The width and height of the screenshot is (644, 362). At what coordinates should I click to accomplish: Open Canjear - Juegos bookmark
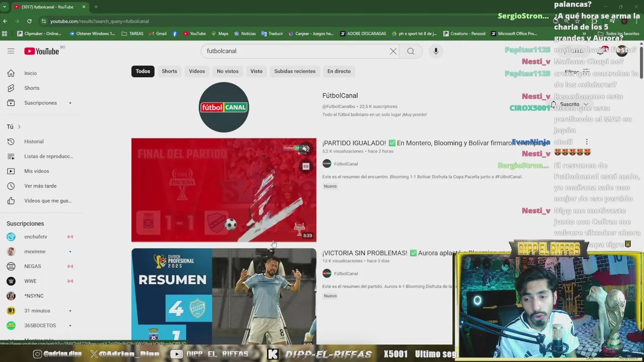311,34
